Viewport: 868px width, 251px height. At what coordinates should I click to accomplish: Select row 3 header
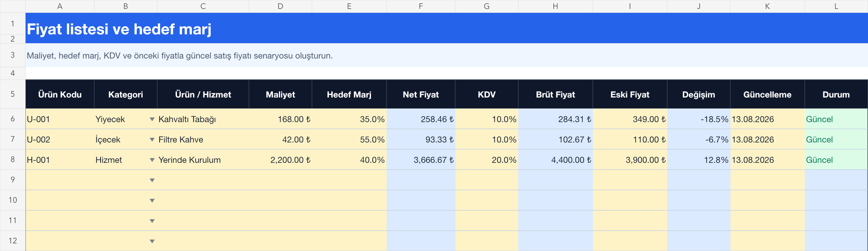click(x=13, y=55)
